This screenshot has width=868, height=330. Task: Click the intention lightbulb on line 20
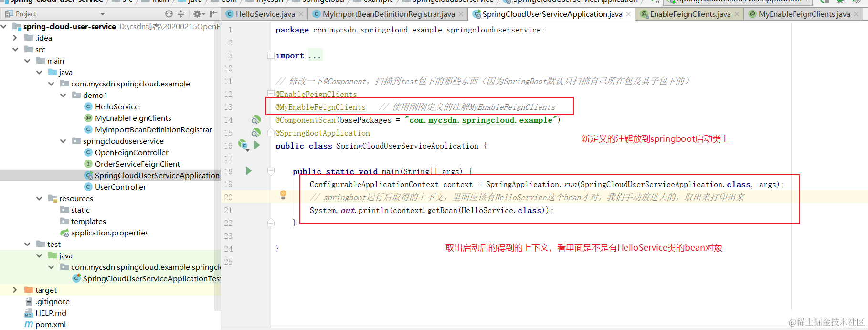(x=283, y=194)
